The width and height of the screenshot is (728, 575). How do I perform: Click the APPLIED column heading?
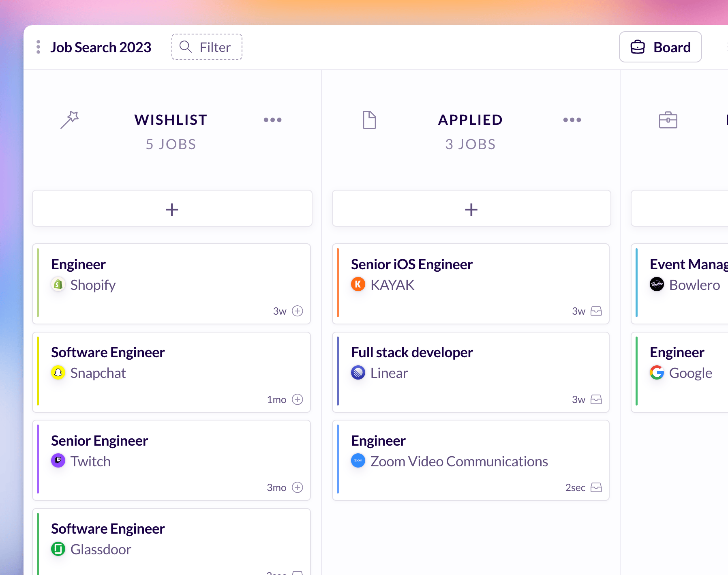point(470,120)
